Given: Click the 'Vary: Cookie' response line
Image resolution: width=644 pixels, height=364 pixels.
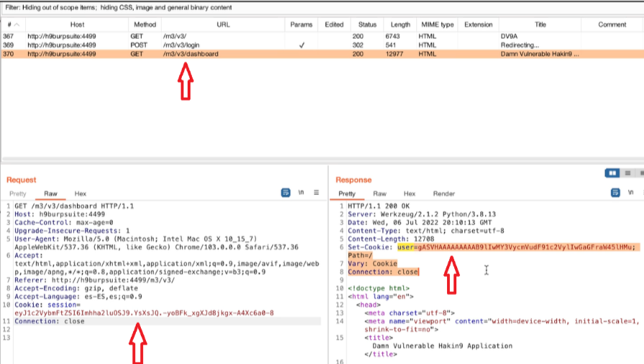Looking at the screenshot, I should (x=372, y=264).
